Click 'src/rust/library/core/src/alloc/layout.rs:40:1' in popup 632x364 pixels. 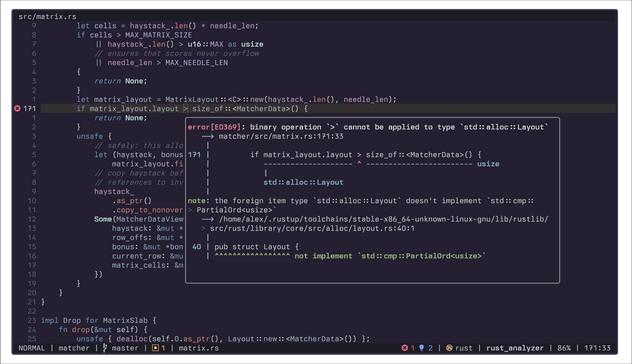click(312, 229)
